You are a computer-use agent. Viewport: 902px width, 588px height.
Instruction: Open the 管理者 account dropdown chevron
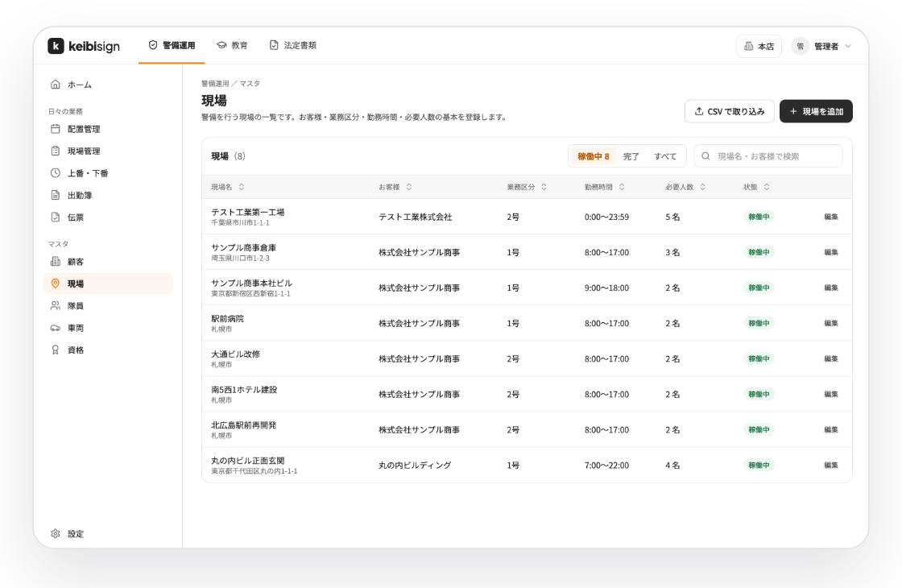[848, 46]
